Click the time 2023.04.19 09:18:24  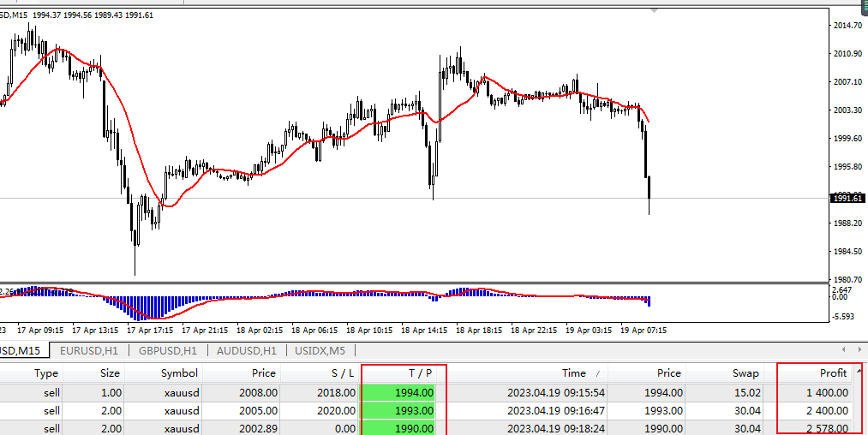(556, 428)
